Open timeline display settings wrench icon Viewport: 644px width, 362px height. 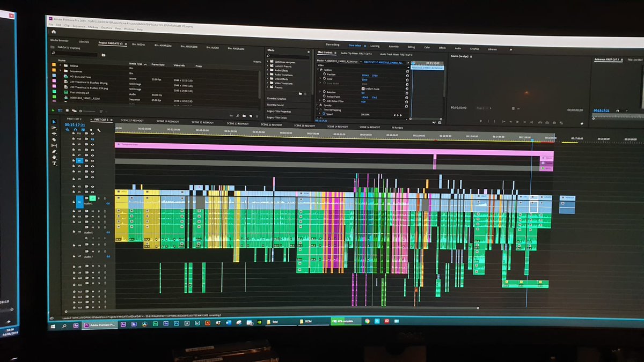99,130
